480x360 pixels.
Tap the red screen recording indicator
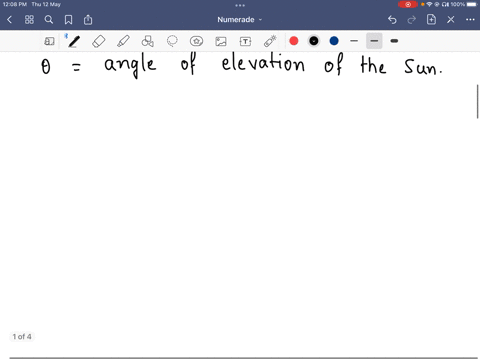408,4
